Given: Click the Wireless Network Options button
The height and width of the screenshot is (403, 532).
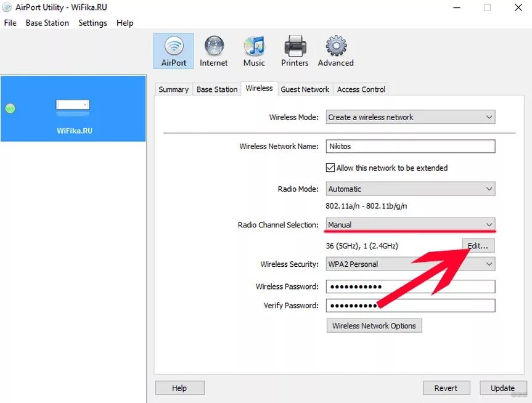Looking at the screenshot, I should tap(374, 325).
